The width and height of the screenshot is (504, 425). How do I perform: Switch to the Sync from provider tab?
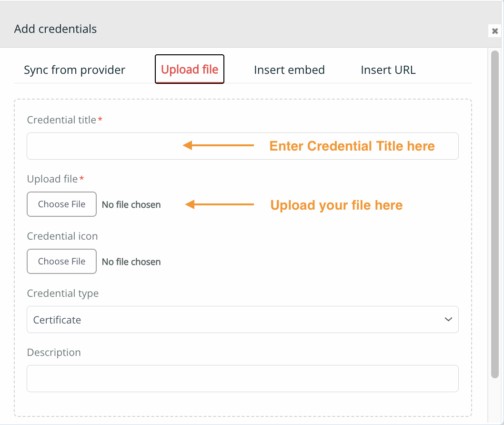tap(75, 70)
